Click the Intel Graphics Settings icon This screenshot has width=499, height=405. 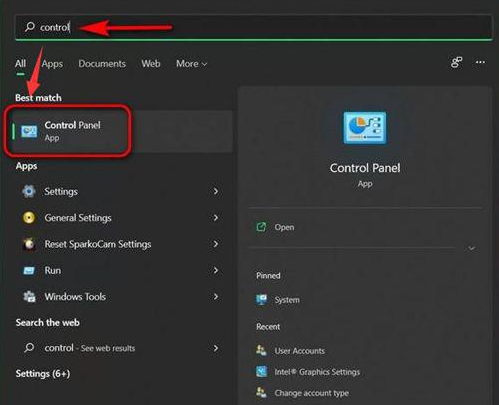coord(261,371)
